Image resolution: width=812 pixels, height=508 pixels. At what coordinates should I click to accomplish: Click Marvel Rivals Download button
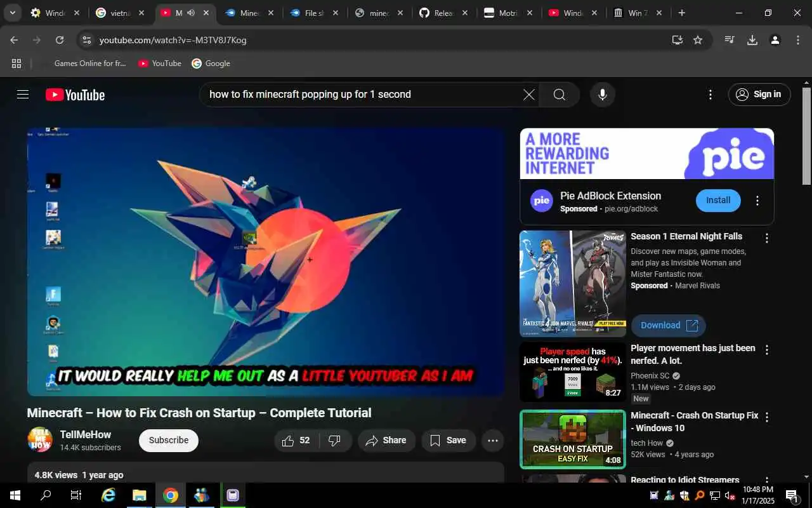click(669, 325)
